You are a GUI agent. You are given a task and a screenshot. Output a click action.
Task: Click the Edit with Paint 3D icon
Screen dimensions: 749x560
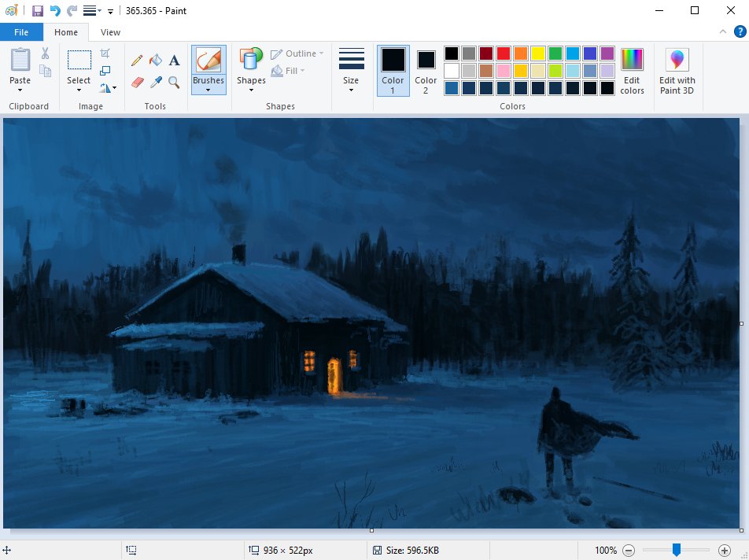coord(677,59)
